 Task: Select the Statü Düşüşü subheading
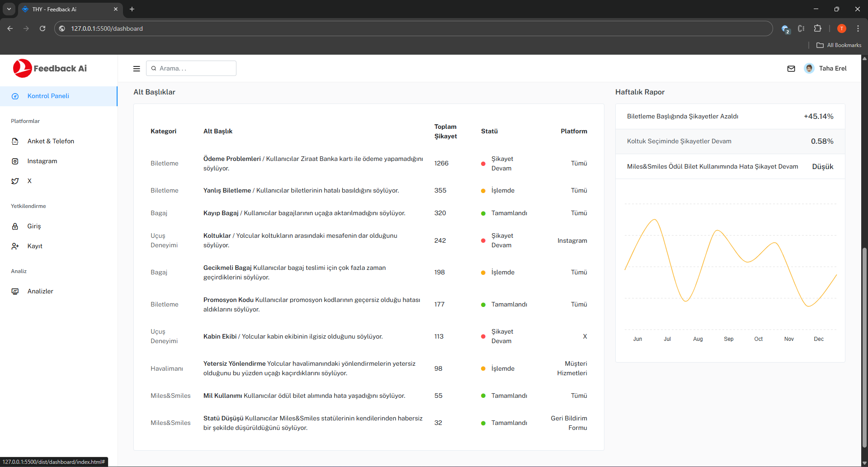(x=223, y=419)
